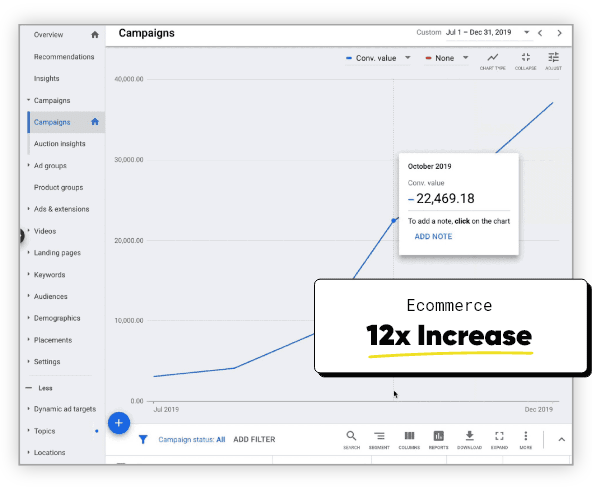Expand the Ad groups sidebar section
The image size is (592, 488).
(x=50, y=166)
